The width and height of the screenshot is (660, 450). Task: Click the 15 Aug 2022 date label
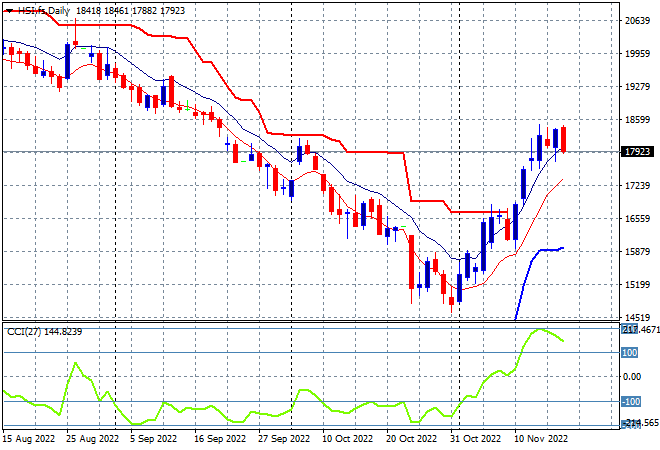29,439
